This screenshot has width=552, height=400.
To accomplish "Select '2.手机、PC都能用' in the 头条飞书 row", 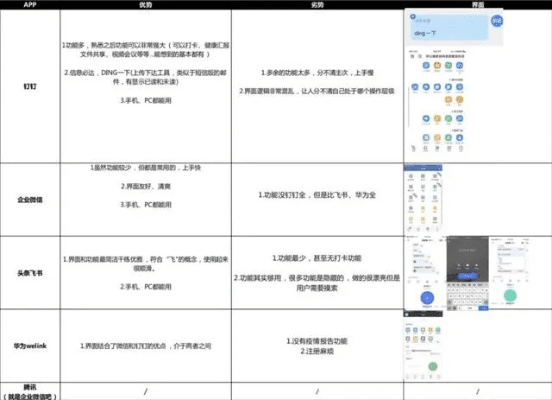I will pos(146,287).
